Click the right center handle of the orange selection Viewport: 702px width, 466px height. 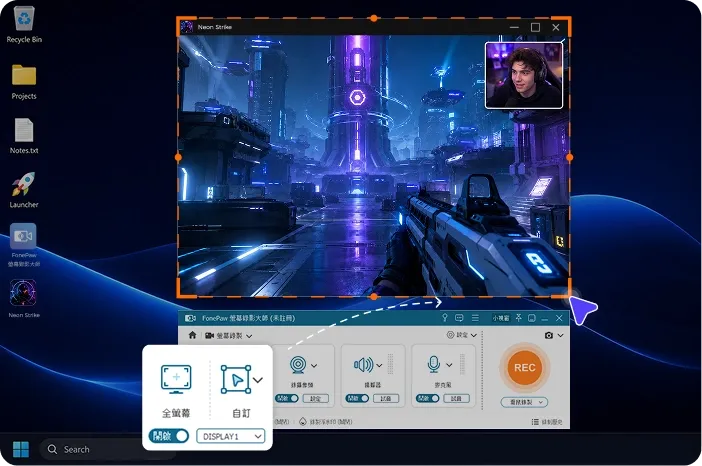pyautogui.click(x=569, y=157)
